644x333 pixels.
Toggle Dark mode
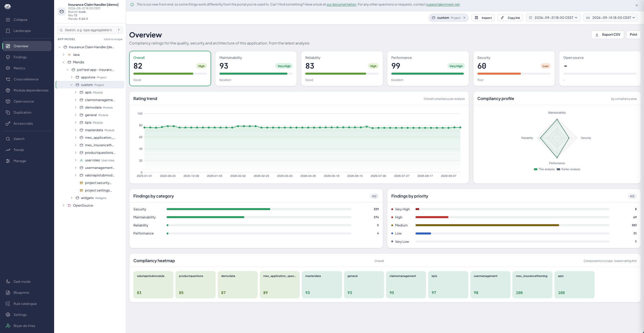[x=27, y=281]
